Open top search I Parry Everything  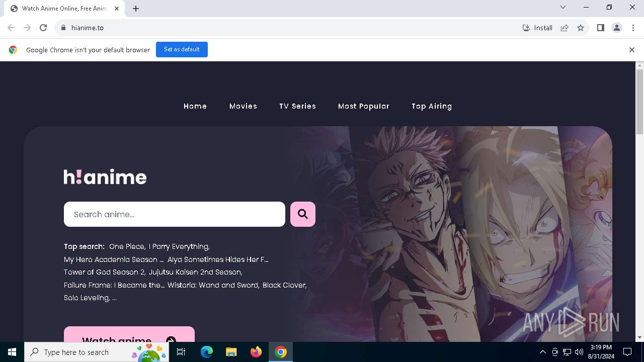[179, 246]
